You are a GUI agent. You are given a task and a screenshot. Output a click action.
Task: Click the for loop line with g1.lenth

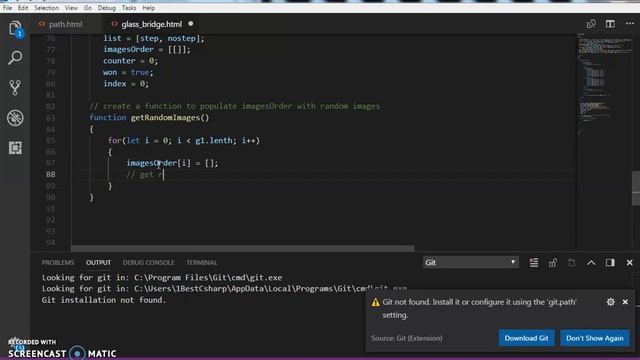184,140
